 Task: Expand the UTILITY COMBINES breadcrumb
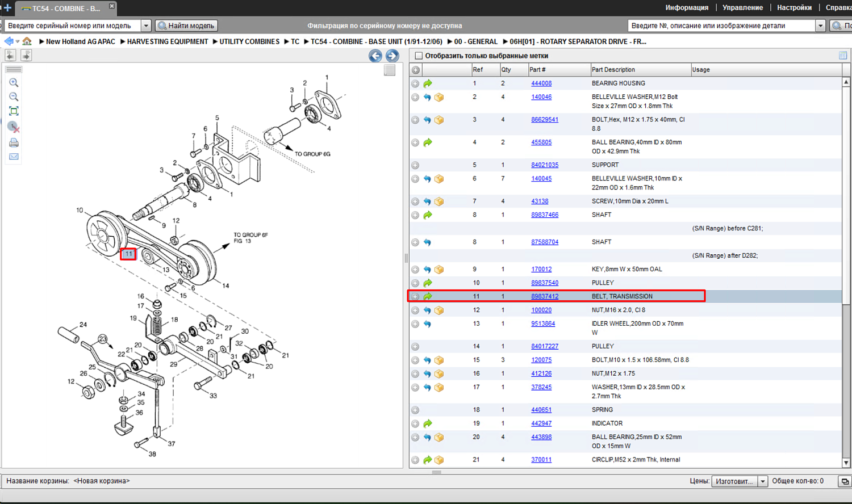215,41
